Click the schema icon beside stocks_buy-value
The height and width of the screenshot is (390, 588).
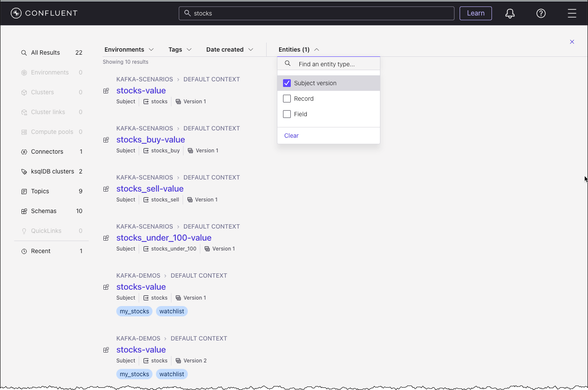coord(106,139)
